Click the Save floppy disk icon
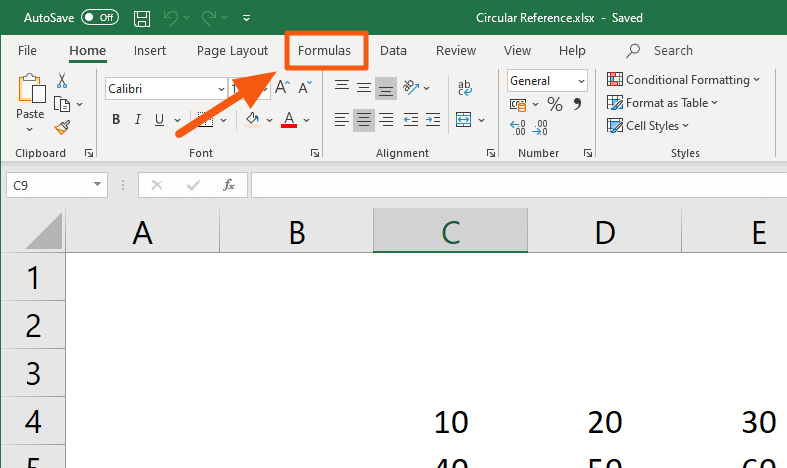 coord(142,18)
